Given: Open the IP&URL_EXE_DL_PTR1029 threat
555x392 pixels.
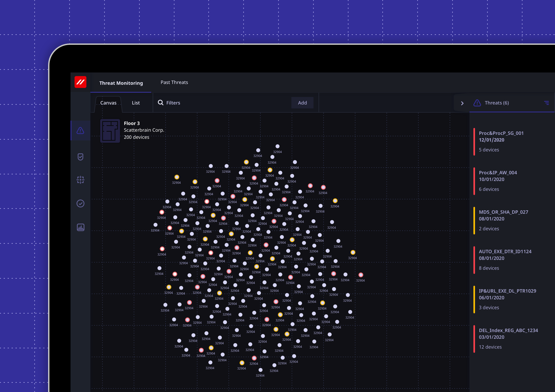Looking at the screenshot, I should pyautogui.click(x=512, y=299).
